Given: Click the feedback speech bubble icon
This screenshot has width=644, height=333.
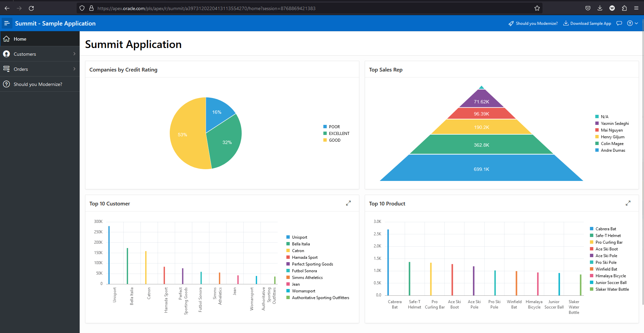Looking at the screenshot, I should [619, 23].
